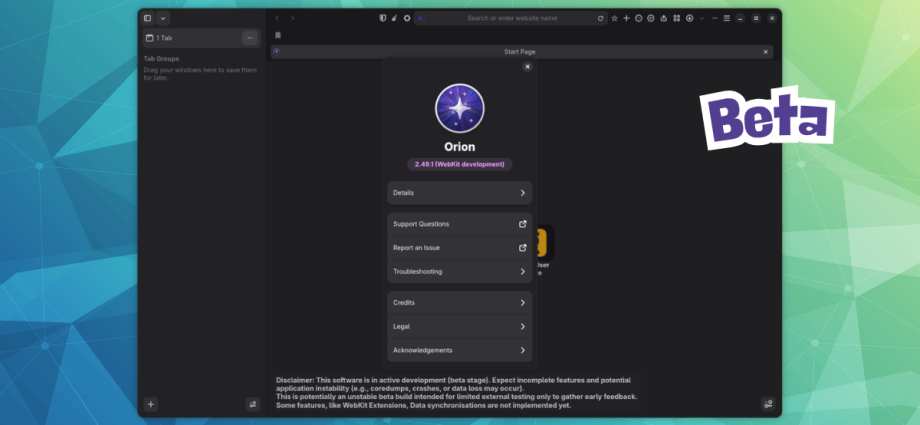The width and height of the screenshot is (920, 425).
Task: Open the sidebar settings sliders icon
Action: click(253, 404)
